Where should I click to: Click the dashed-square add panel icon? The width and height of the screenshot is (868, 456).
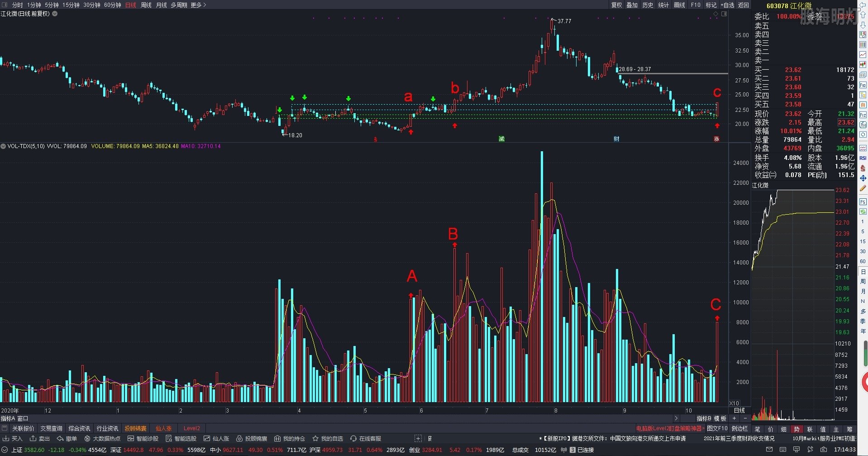pos(418,438)
